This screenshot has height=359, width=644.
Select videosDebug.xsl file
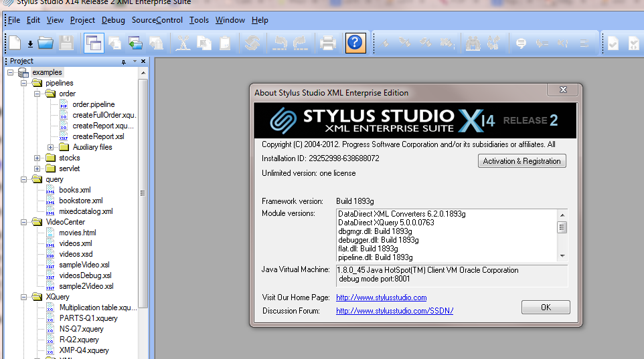point(86,275)
